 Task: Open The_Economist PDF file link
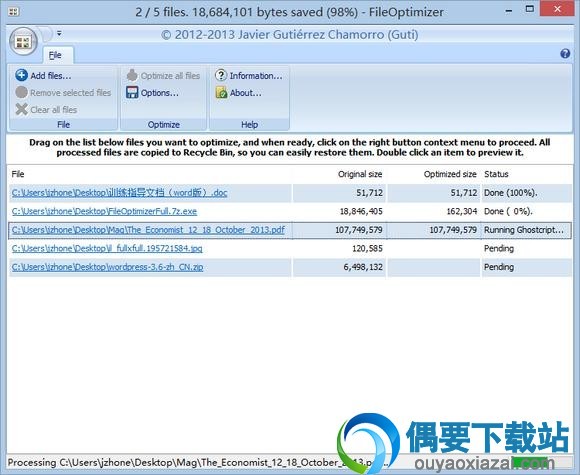(148, 230)
